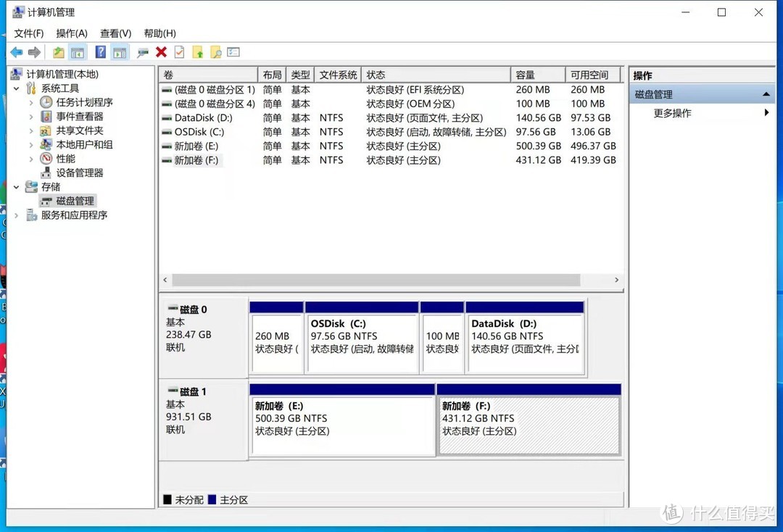The image size is (783, 532).
Task: Open the 文件 menu
Action: click(28, 33)
